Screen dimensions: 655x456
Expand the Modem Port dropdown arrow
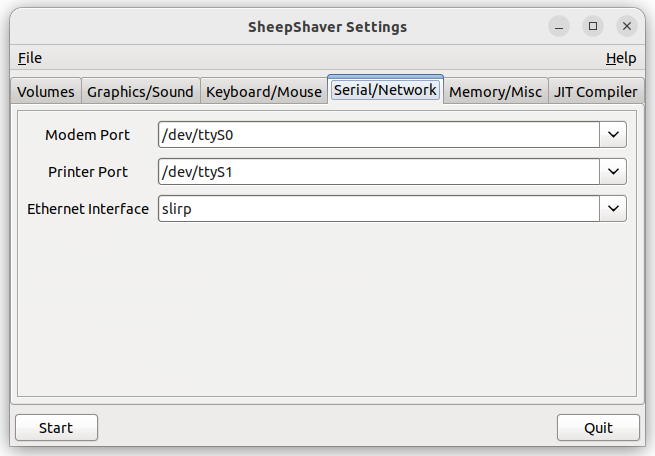tap(613, 134)
